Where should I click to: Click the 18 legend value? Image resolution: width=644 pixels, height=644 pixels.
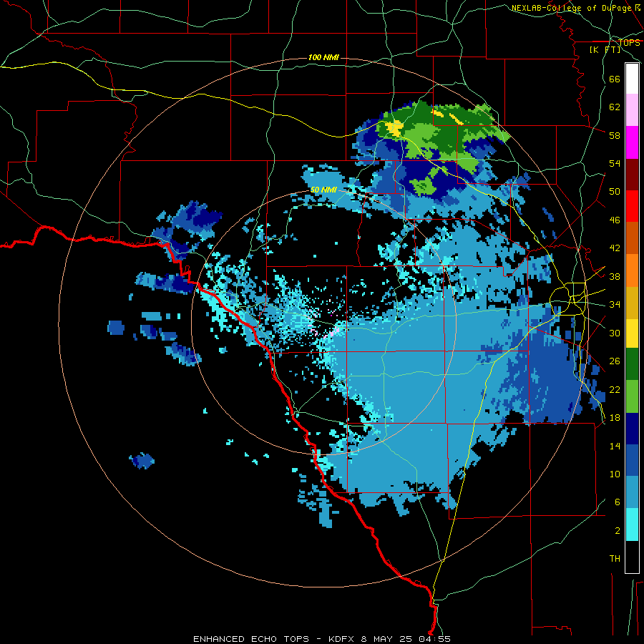pyautogui.click(x=615, y=418)
